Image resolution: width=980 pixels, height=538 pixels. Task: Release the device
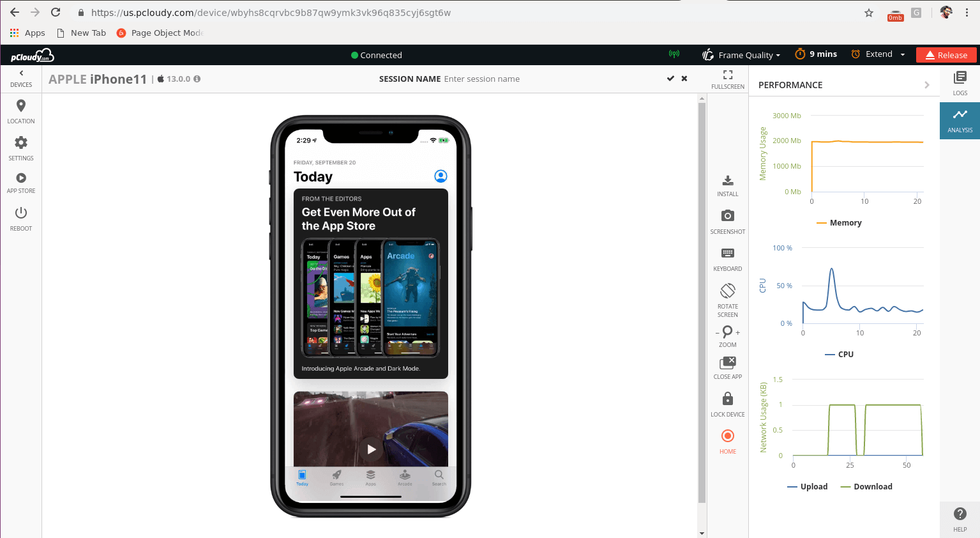pyautogui.click(x=946, y=55)
